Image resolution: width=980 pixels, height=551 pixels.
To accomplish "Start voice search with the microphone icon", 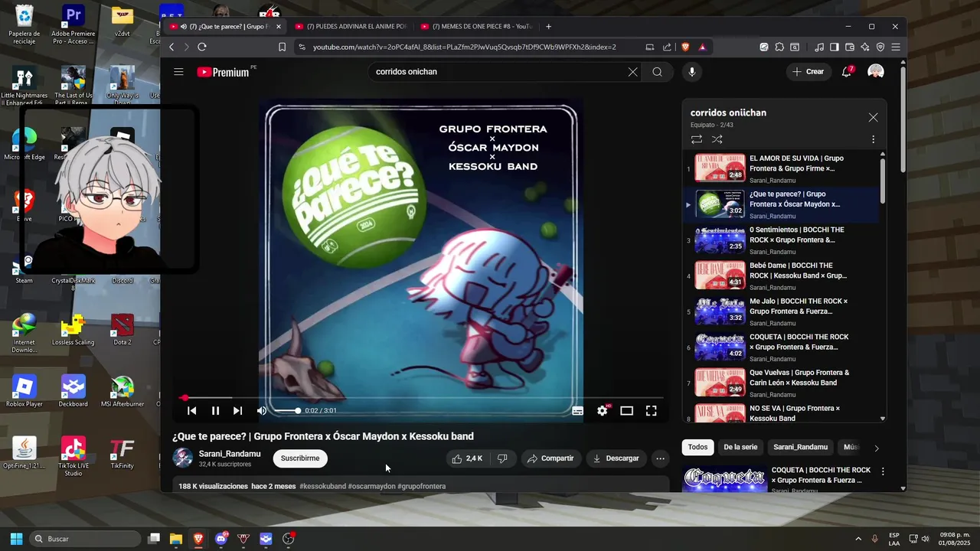I will (691, 72).
